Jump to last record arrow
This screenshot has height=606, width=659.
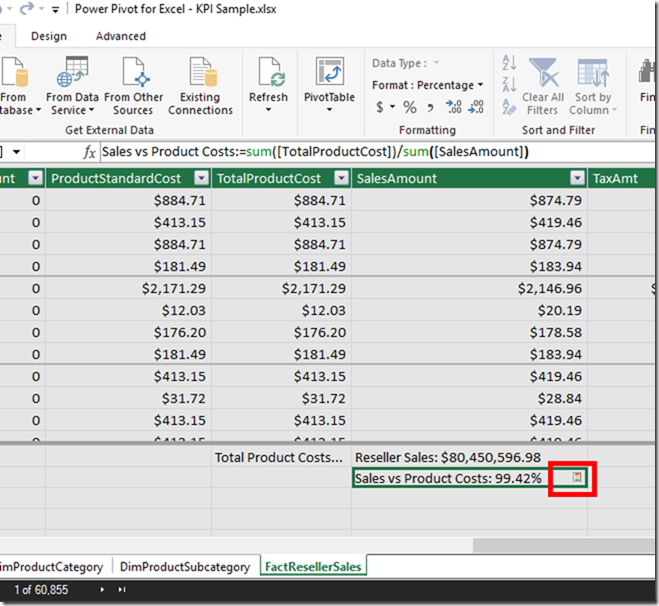tap(121, 590)
